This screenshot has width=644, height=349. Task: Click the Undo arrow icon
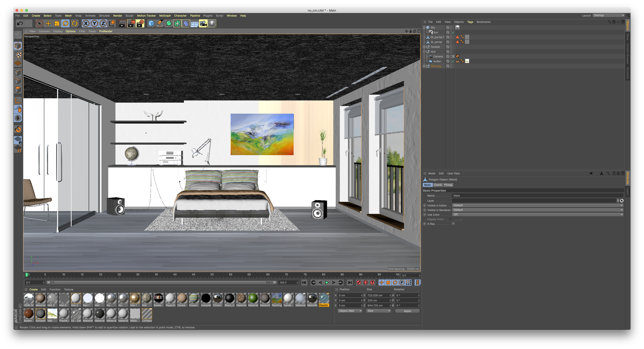click(20, 23)
